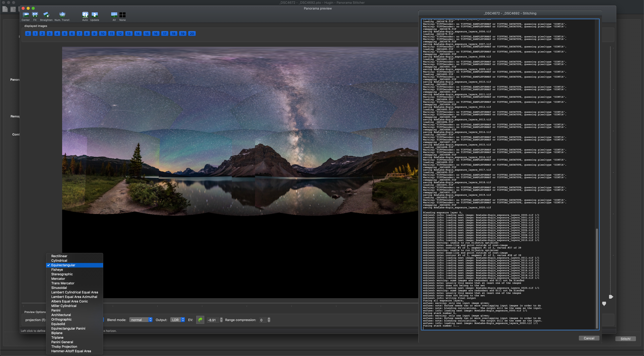Image resolution: width=644 pixels, height=356 pixels.
Task: Open the Num. Transf. tool
Action: (x=62, y=15)
